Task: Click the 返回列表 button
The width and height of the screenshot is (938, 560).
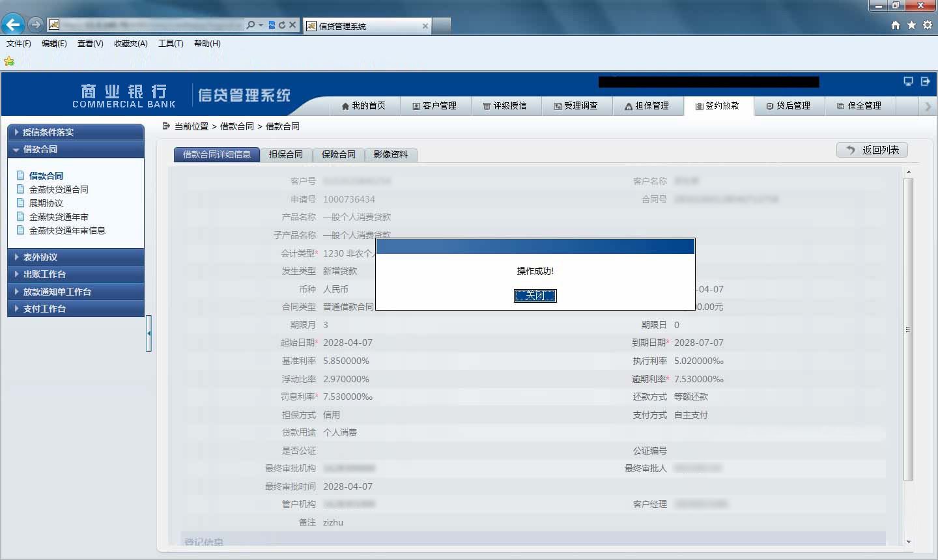Action: [x=872, y=150]
